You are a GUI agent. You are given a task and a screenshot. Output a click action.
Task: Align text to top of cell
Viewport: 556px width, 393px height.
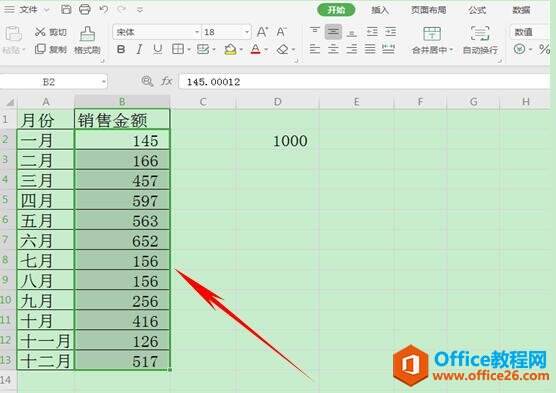click(315, 32)
